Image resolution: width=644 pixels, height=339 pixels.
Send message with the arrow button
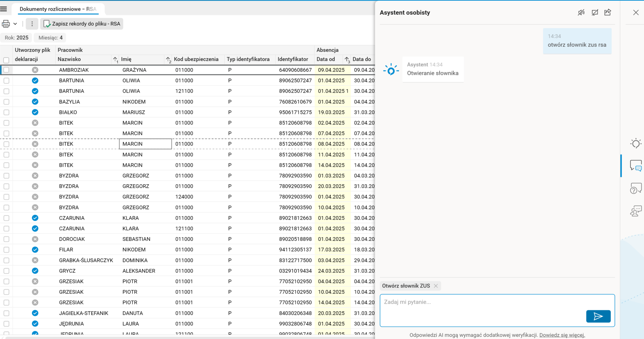point(598,316)
